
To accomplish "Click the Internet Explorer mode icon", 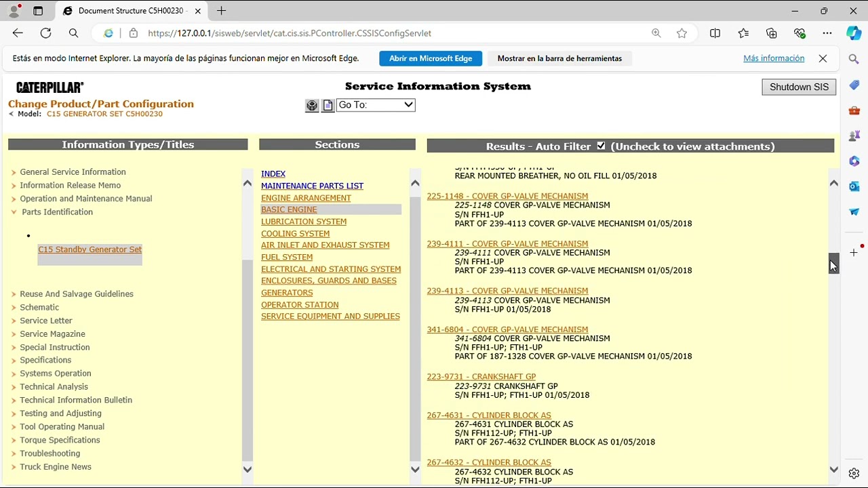I will click(x=108, y=33).
